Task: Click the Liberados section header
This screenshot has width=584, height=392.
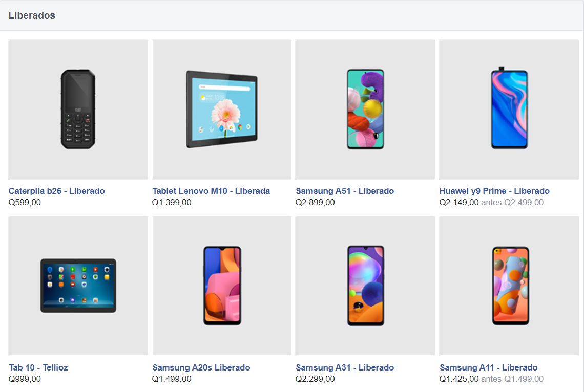Action: point(32,16)
